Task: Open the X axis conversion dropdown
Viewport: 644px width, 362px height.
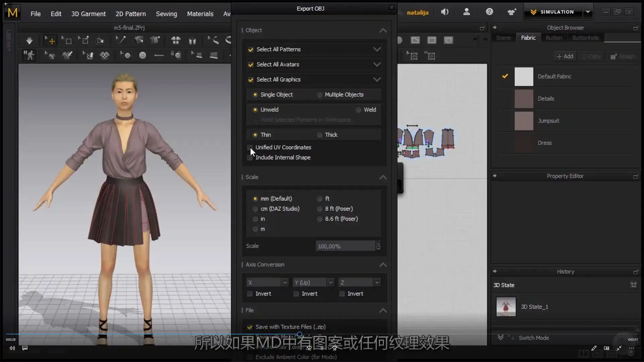Action: pos(284,282)
